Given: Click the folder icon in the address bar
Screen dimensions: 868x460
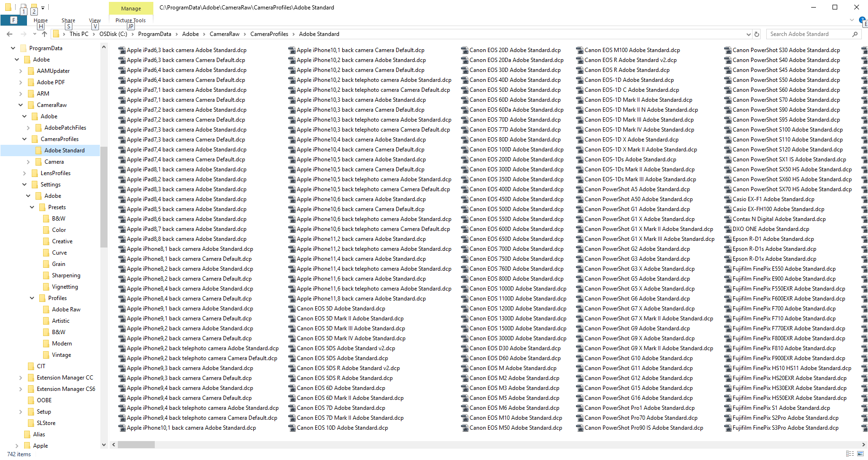Looking at the screenshot, I should (x=56, y=34).
